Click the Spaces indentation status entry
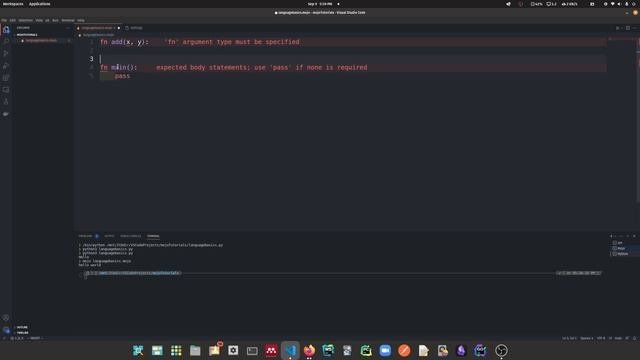Screen dimensions: 640x360 click(587, 338)
